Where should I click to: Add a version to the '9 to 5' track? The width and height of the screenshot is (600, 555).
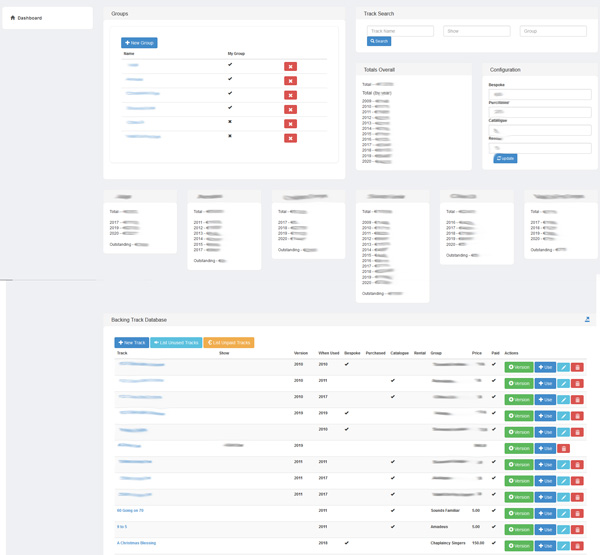click(x=519, y=530)
